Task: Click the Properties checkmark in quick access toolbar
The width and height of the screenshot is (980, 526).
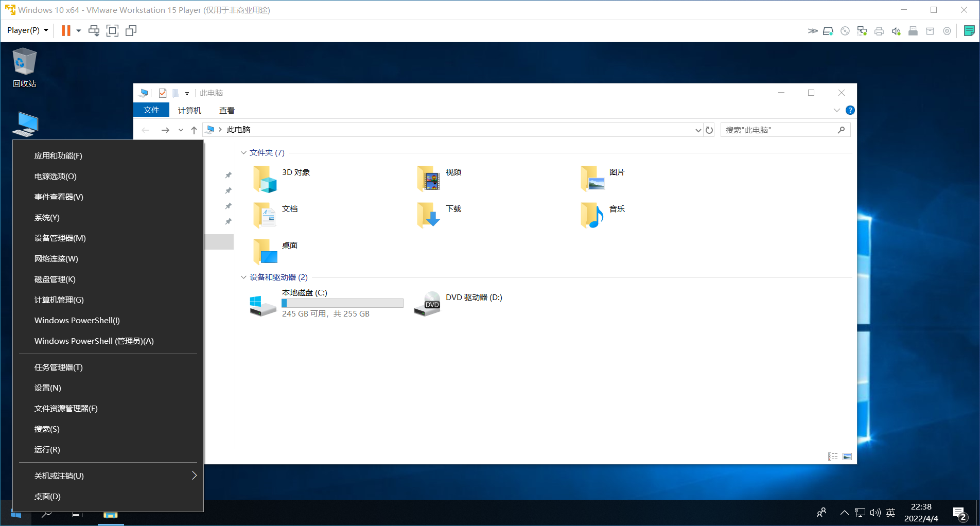Action: pyautogui.click(x=163, y=93)
